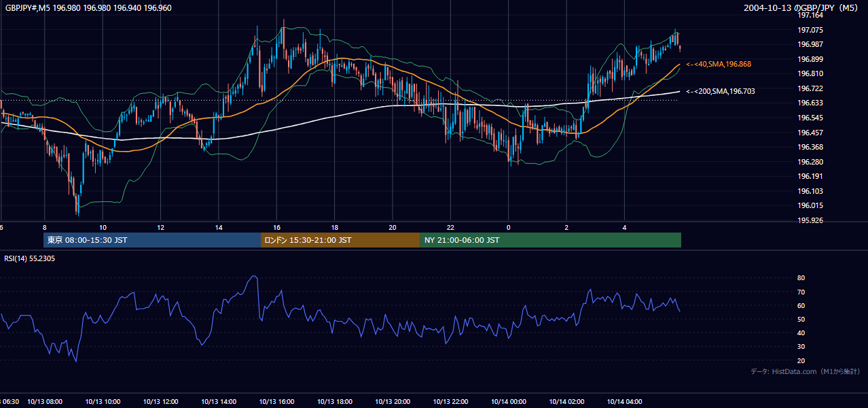The width and height of the screenshot is (868, 408).
Task: Click the 10/13 16:00 date label
Action: [277, 401]
